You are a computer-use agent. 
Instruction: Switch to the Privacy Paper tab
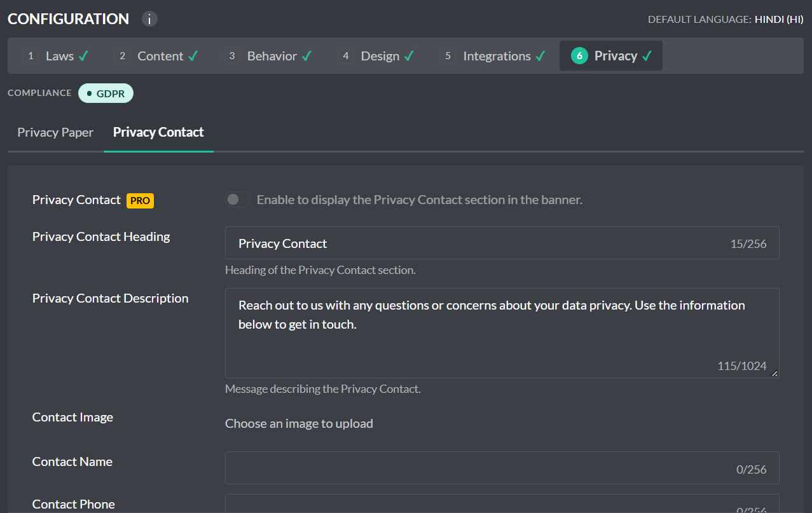55,132
